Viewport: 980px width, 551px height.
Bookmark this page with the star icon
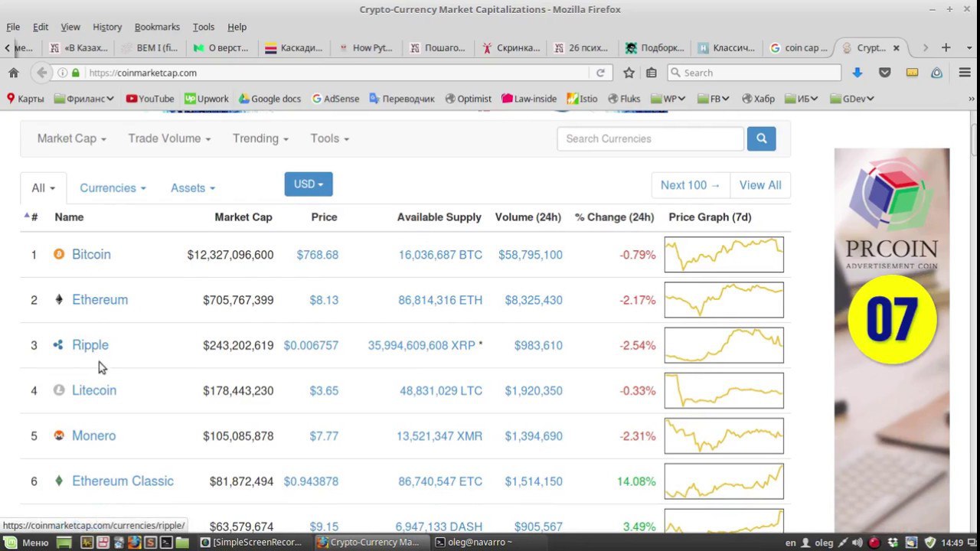(629, 73)
